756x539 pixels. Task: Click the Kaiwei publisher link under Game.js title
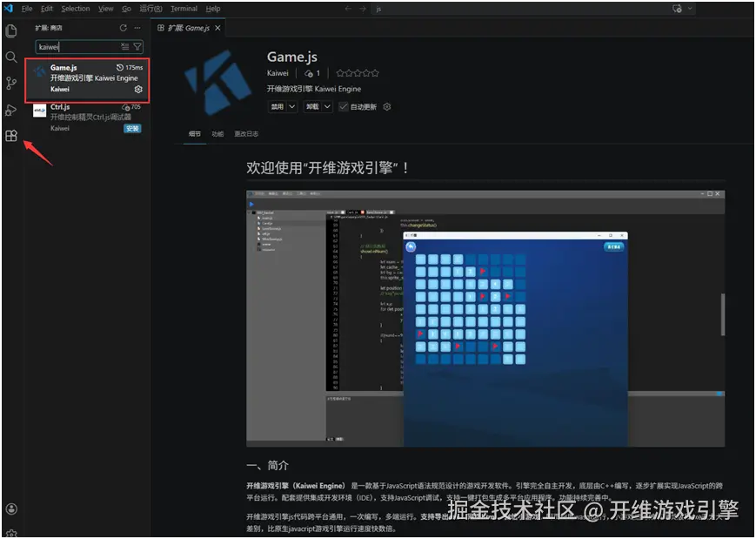278,73
